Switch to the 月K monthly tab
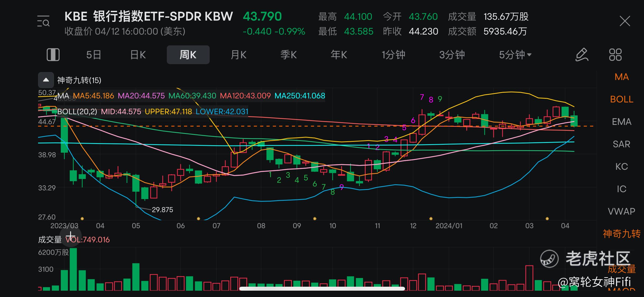Viewport: 644px width, 297px height. (238, 55)
